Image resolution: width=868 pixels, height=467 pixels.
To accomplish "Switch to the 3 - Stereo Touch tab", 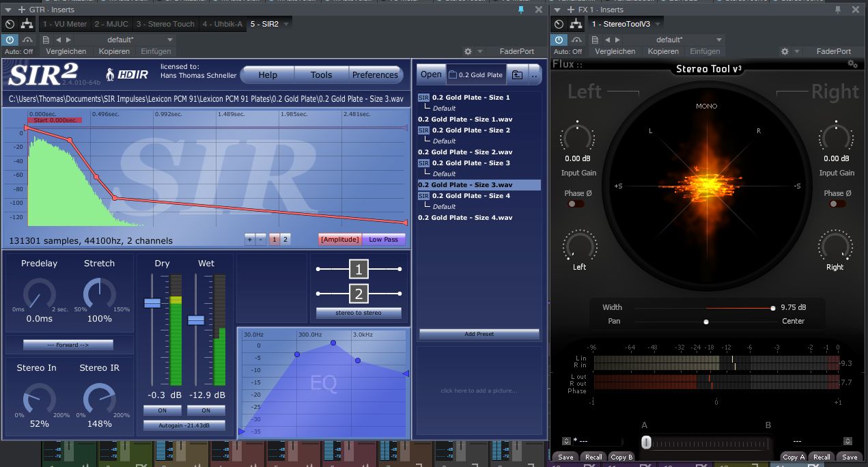I will pyautogui.click(x=165, y=24).
